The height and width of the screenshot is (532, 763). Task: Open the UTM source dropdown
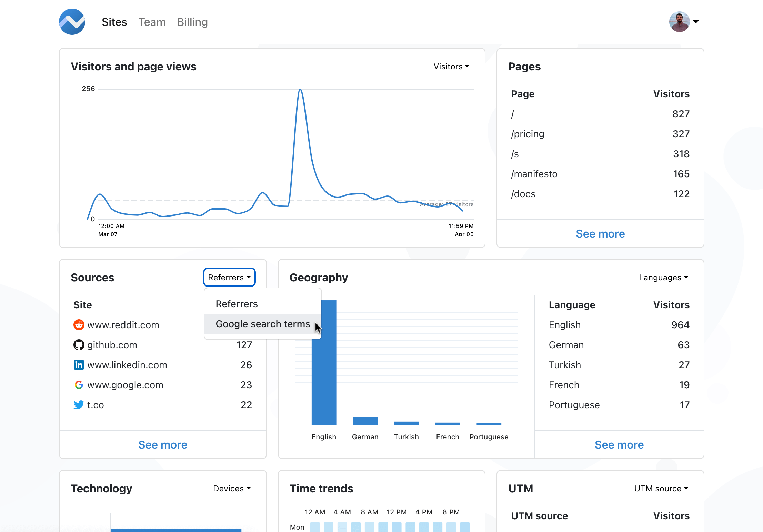click(x=660, y=488)
